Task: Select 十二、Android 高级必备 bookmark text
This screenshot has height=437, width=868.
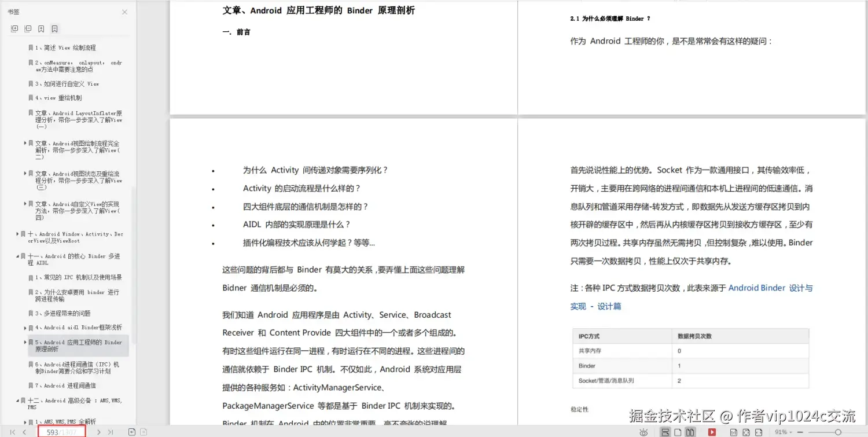Action: coord(75,403)
